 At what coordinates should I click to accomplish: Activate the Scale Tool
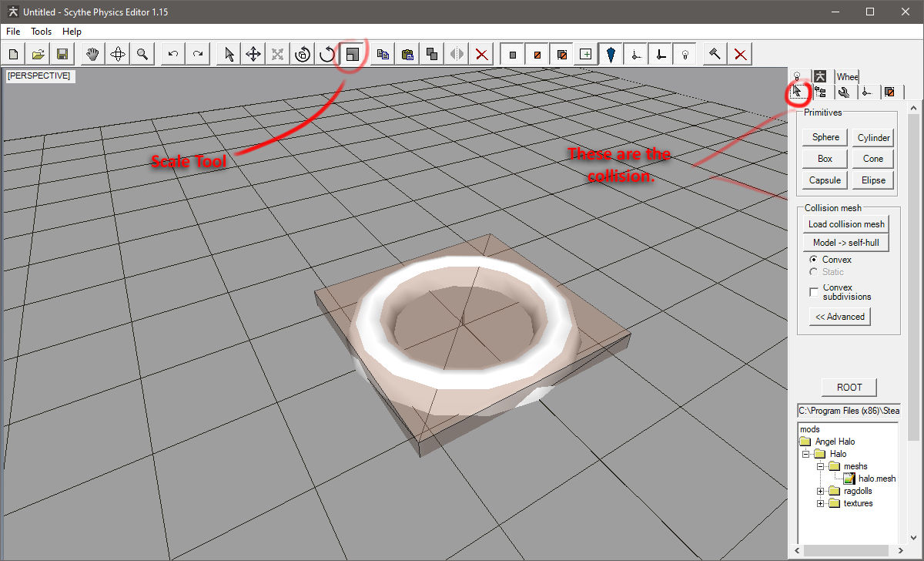click(x=352, y=54)
